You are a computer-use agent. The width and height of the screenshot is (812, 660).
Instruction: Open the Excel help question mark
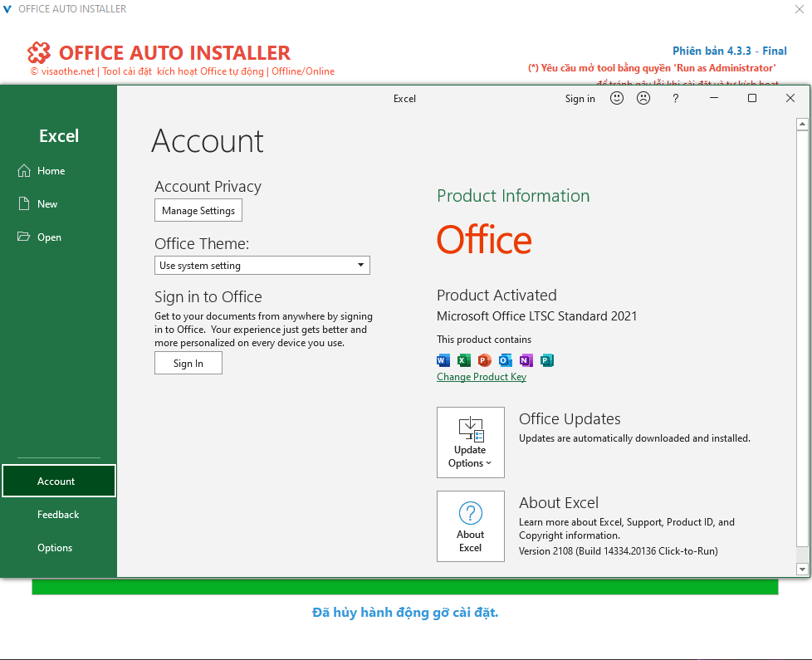click(x=675, y=98)
